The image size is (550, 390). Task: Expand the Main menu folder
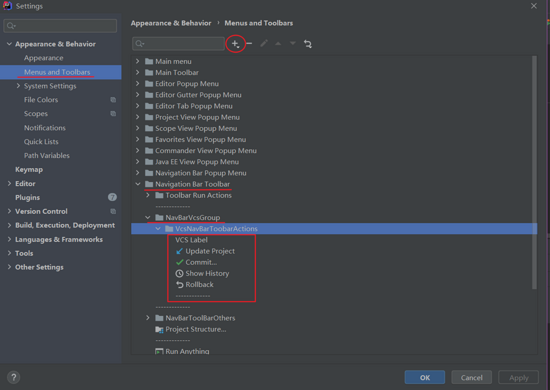[138, 61]
